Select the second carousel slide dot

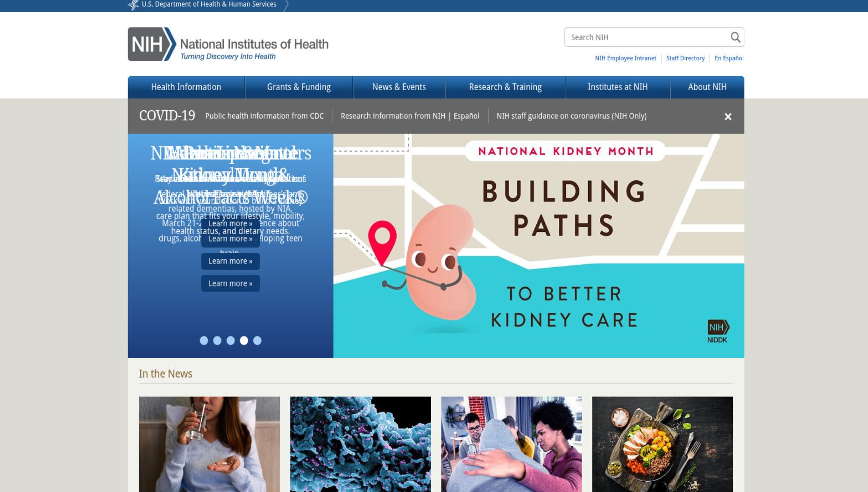217,341
